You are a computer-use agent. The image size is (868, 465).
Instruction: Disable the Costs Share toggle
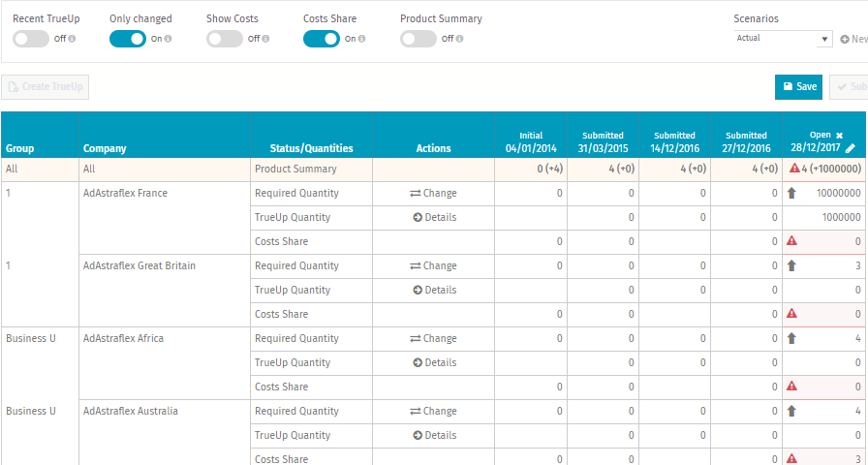tap(321, 39)
